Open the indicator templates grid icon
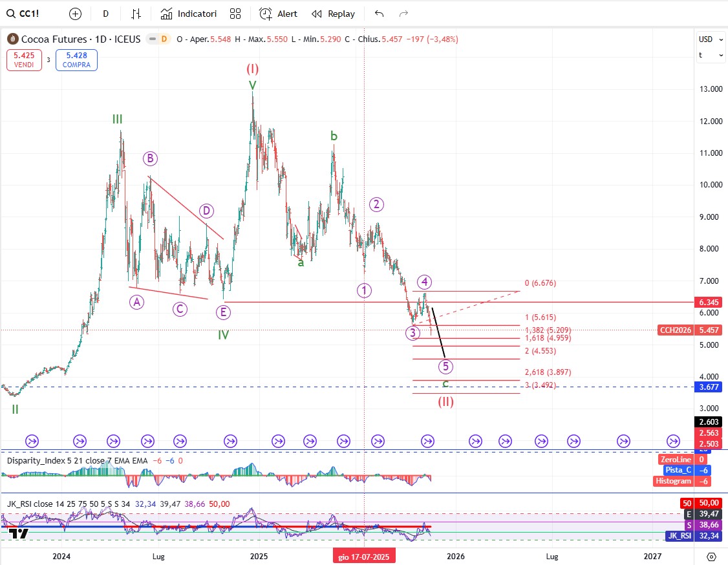728x565 pixels. [x=235, y=14]
